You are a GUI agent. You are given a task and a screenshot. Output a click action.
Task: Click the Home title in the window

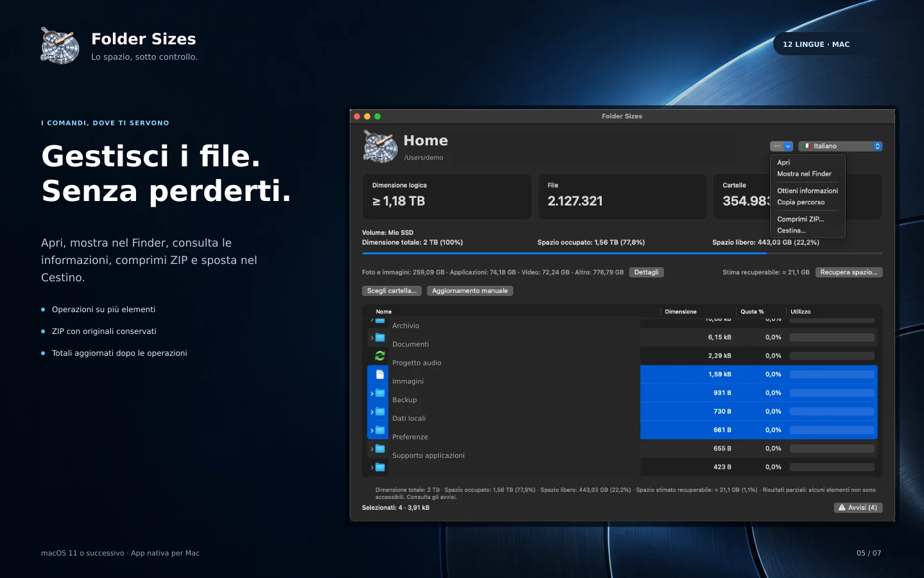tap(425, 141)
